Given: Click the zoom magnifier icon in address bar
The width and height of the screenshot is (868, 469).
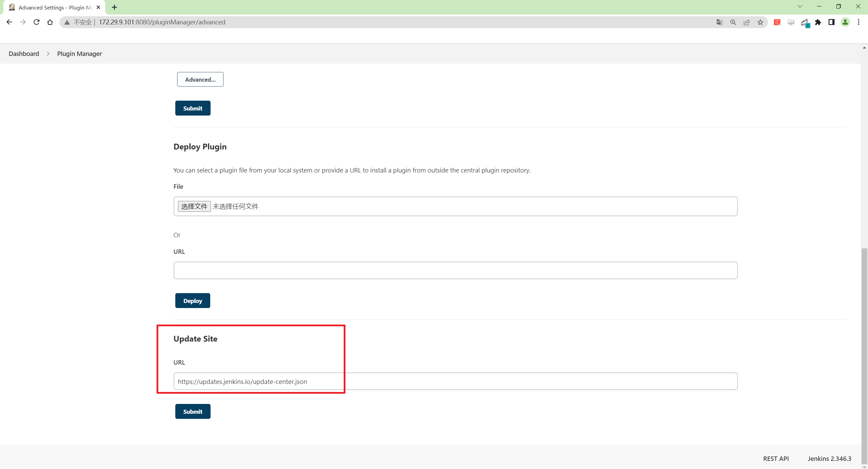Looking at the screenshot, I should tap(733, 22).
